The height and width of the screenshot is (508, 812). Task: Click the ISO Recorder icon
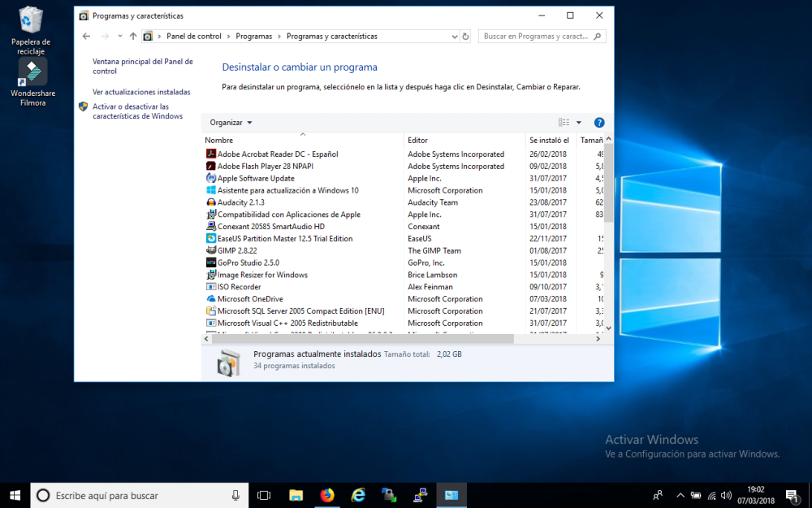coord(211,287)
